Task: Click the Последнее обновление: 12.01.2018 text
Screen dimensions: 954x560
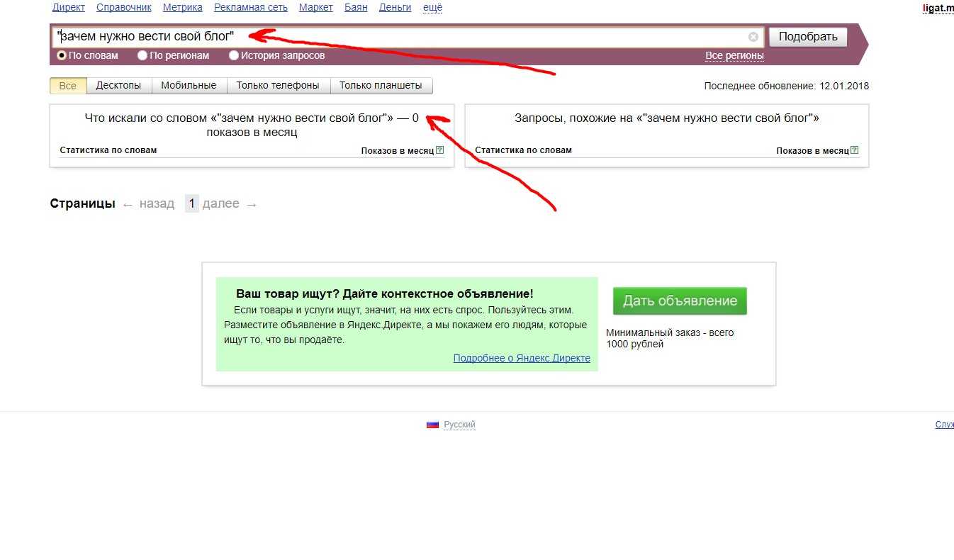Action: click(x=787, y=86)
